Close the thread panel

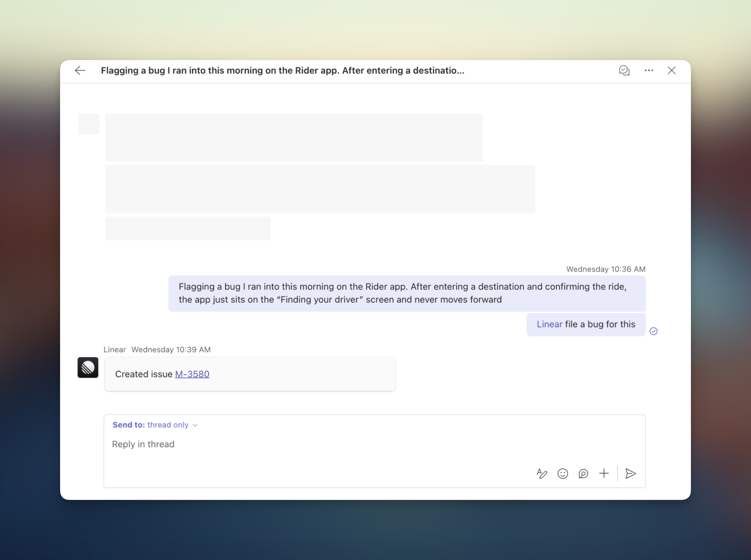click(671, 71)
